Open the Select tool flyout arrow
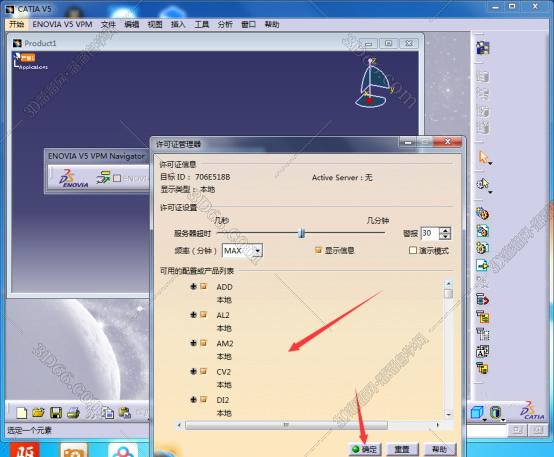554x457 pixels. pos(490,163)
